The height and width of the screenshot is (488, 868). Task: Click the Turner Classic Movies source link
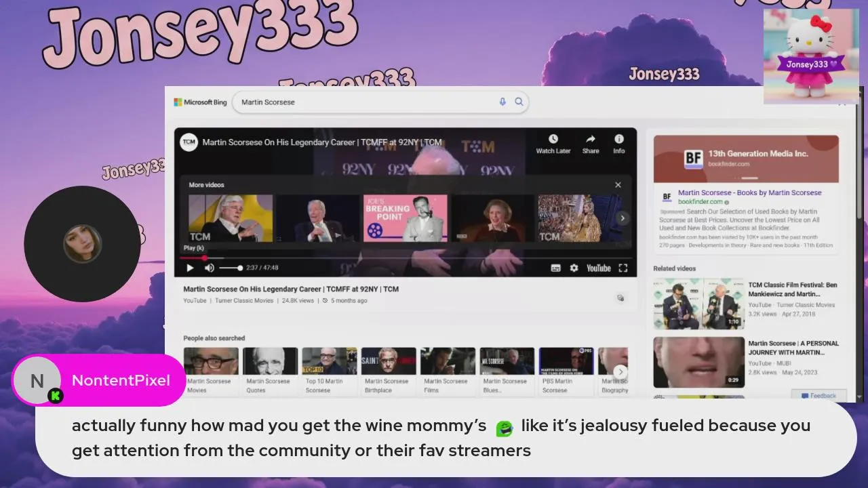click(244, 300)
